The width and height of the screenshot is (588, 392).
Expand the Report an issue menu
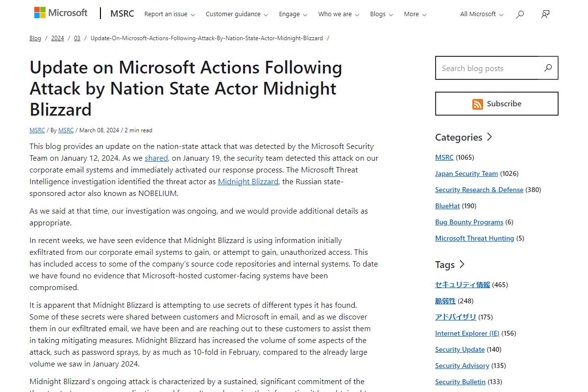click(170, 14)
